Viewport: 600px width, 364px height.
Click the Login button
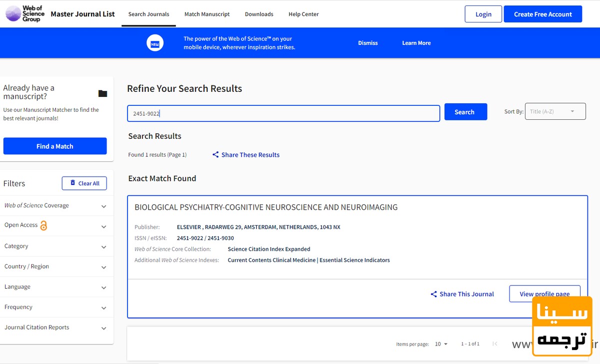tap(483, 14)
